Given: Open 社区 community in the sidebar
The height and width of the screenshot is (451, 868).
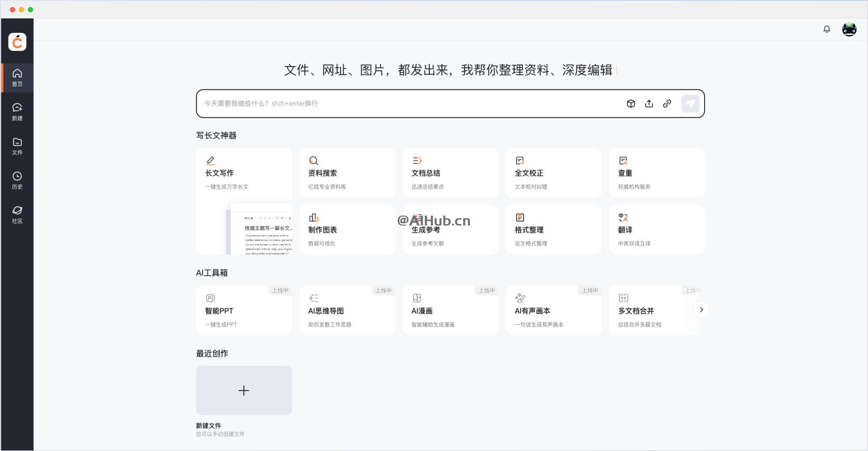Looking at the screenshot, I should coord(17,214).
